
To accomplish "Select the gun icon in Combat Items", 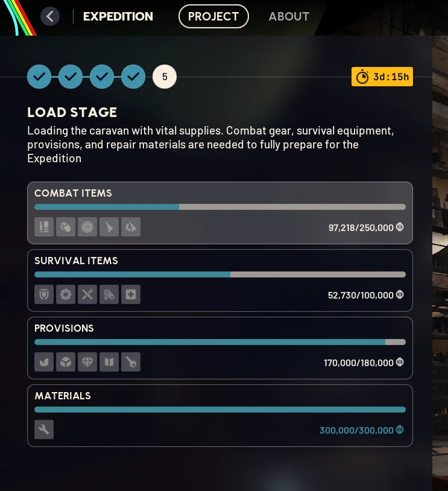I will 109,227.
